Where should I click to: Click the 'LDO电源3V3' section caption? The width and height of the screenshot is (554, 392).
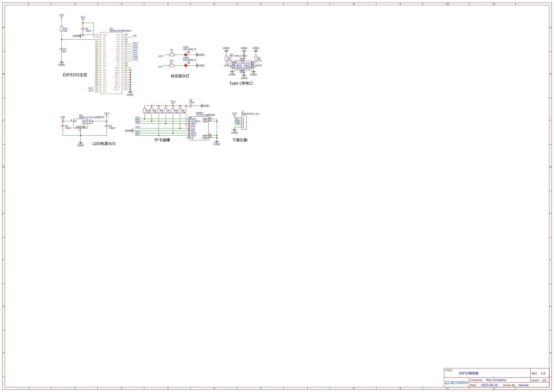point(104,144)
